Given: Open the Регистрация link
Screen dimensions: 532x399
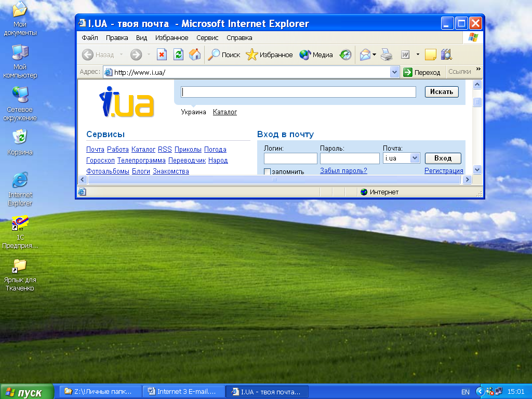Looking at the screenshot, I should [444, 170].
